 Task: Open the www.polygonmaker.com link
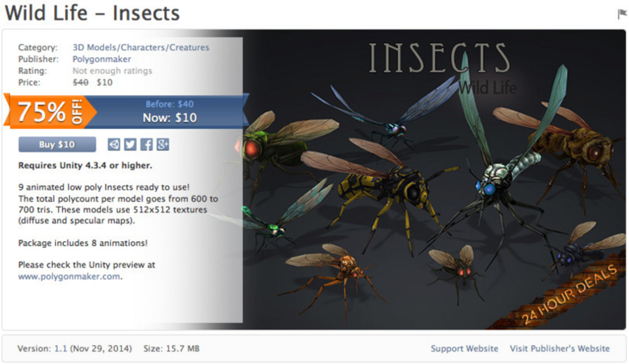(69, 276)
